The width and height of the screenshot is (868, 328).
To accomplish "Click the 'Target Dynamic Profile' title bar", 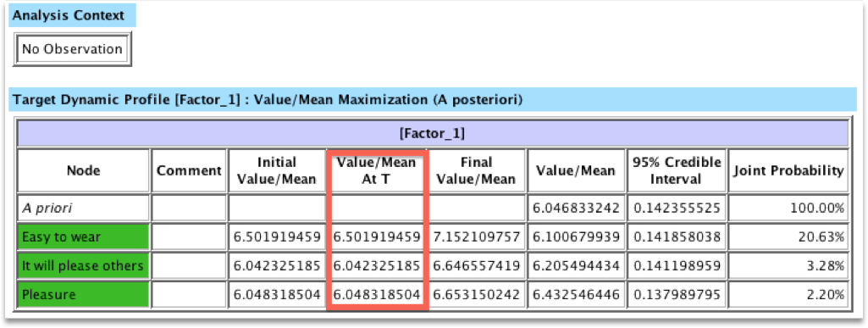I will tap(433, 99).
